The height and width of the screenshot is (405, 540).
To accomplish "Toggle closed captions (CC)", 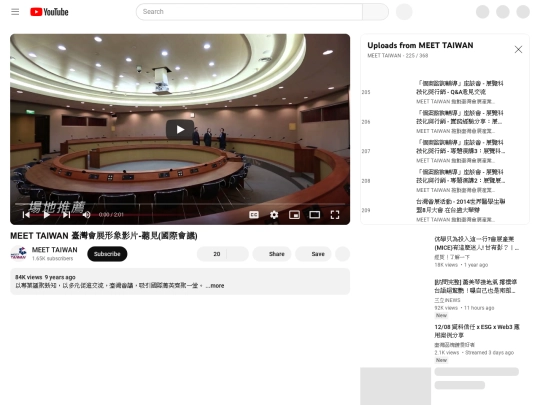I will pyautogui.click(x=254, y=215).
